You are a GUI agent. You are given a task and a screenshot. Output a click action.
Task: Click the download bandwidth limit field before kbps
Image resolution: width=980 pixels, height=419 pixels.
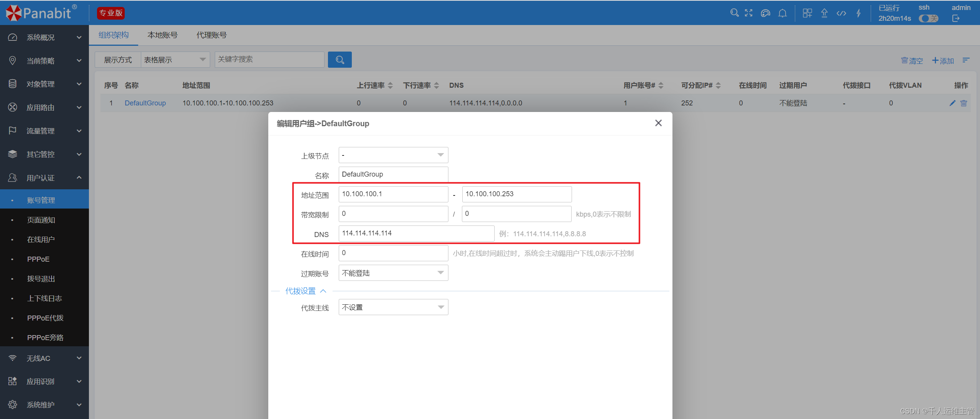point(517,214)
